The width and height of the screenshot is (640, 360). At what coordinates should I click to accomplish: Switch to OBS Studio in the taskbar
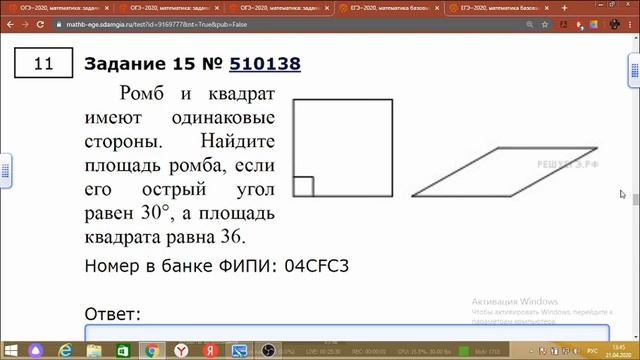point(268,351)
